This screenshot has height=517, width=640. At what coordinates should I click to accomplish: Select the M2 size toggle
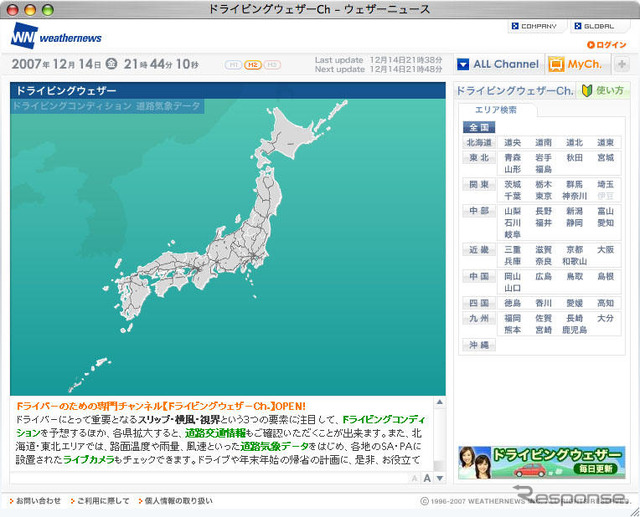(253, 65)
